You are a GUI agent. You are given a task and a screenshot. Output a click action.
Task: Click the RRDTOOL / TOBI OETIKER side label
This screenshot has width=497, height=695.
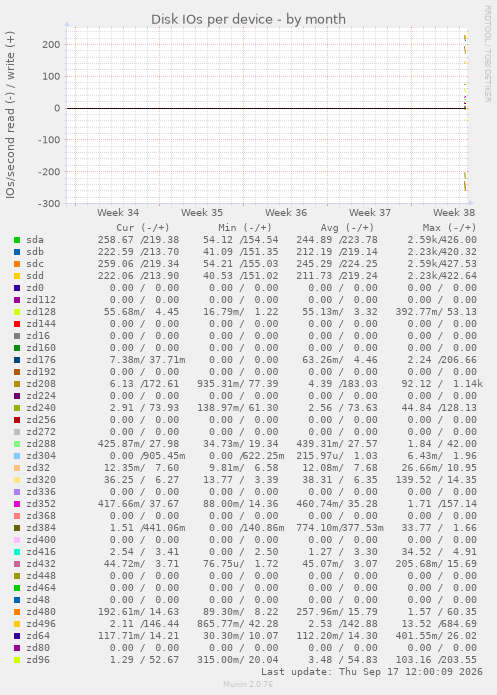pos(487,54)
